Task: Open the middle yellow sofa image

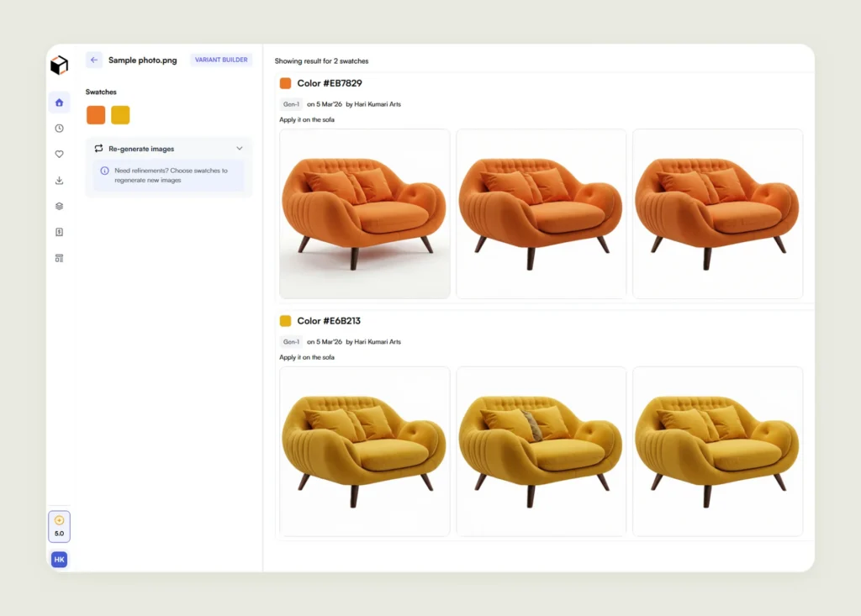Action: (x=541, y=451)
